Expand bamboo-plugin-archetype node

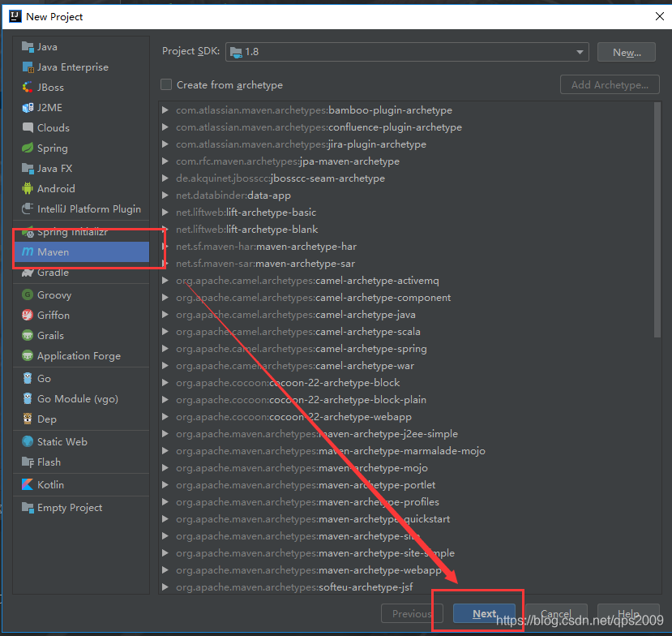(x=165, y=110)
